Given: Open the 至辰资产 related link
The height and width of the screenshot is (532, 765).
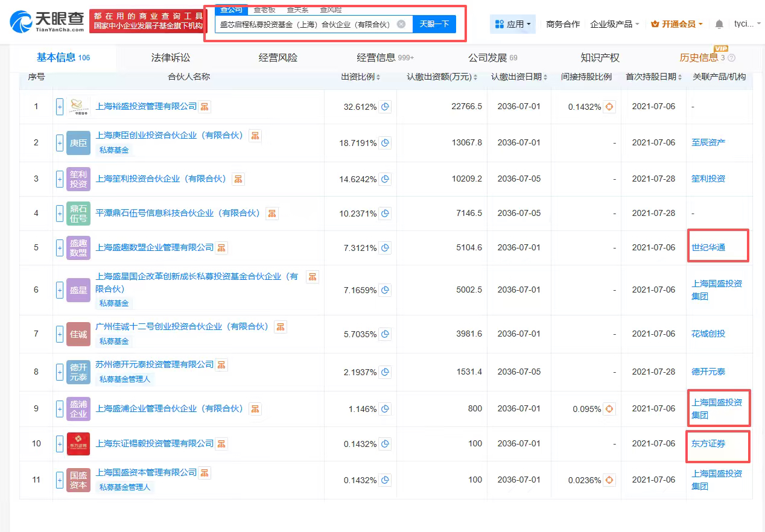Looking at the screenshot, I should 708,142.
